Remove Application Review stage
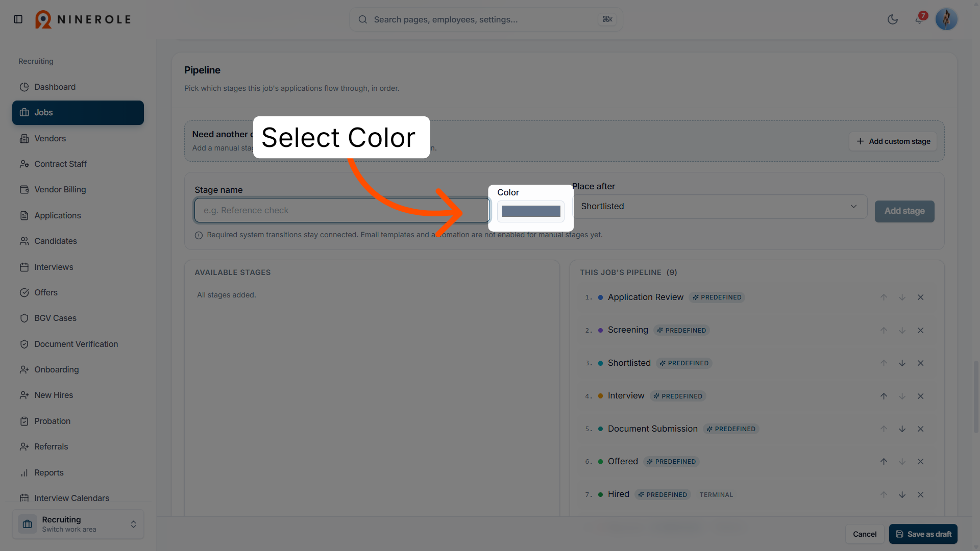The height and width of the screenshot is (551, 980). click(x=920, y=297)
